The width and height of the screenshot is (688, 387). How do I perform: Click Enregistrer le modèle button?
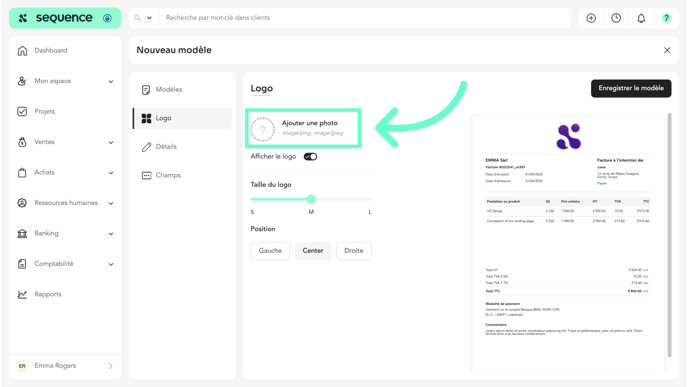[631, 88]
